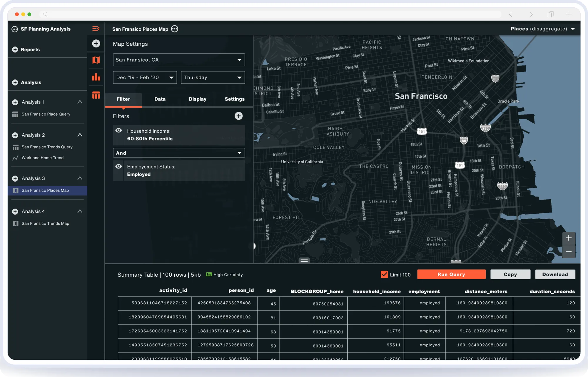Click the plus icon next to Analysis 1

15,102
